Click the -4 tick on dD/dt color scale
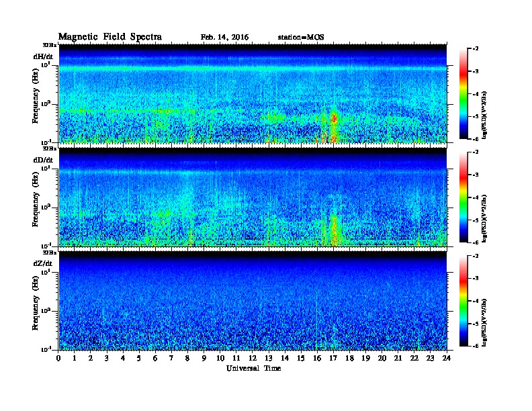 [475, 197]
